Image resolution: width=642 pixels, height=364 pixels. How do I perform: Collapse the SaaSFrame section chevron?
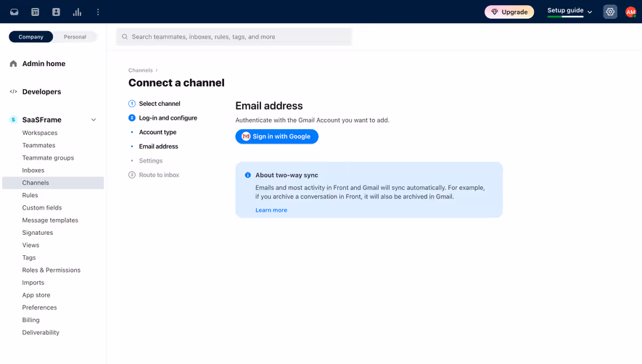[x=94, y=120]
